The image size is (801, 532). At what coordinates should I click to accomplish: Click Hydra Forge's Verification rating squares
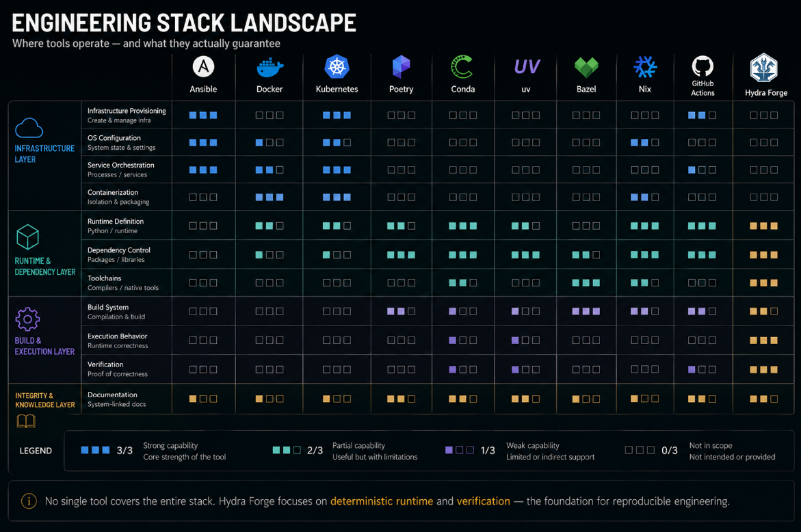coord(763,370)
